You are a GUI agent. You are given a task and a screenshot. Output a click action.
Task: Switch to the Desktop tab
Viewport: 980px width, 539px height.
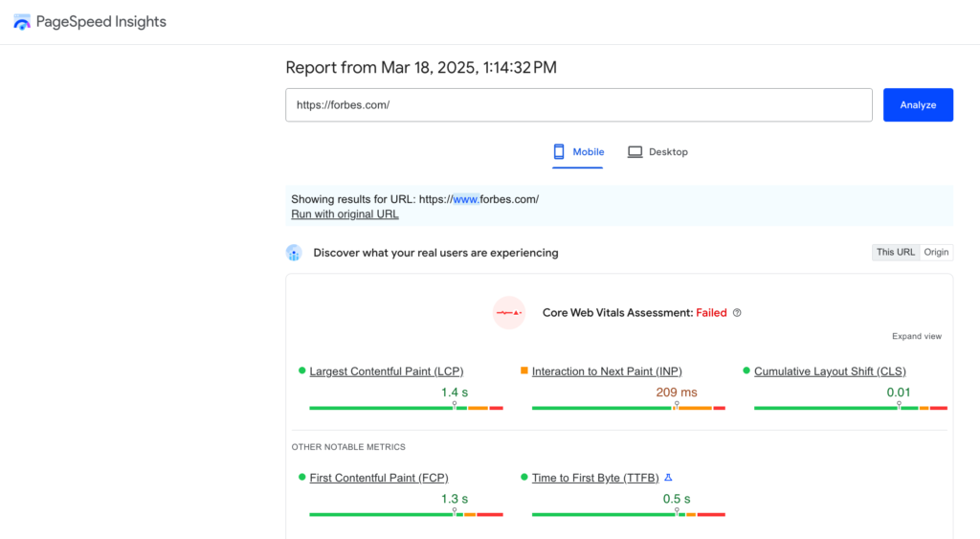click(x=658, y=152)
